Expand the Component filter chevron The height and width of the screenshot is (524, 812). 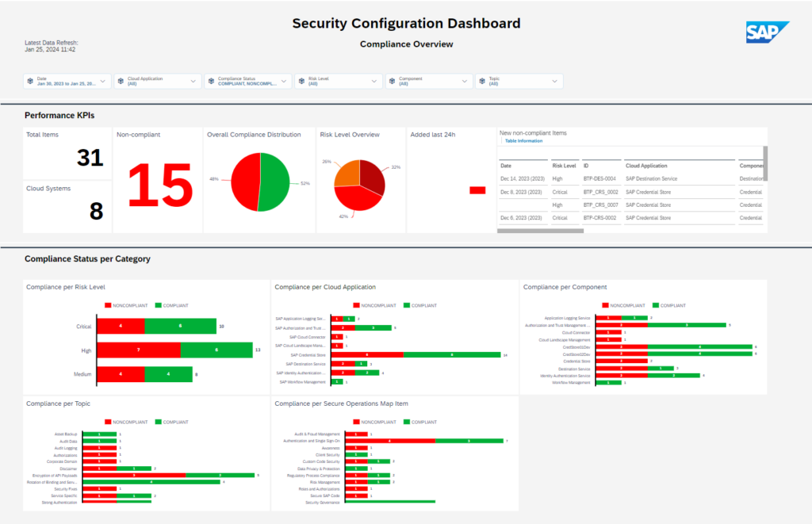pyautogui.click(x=465, y=82)
